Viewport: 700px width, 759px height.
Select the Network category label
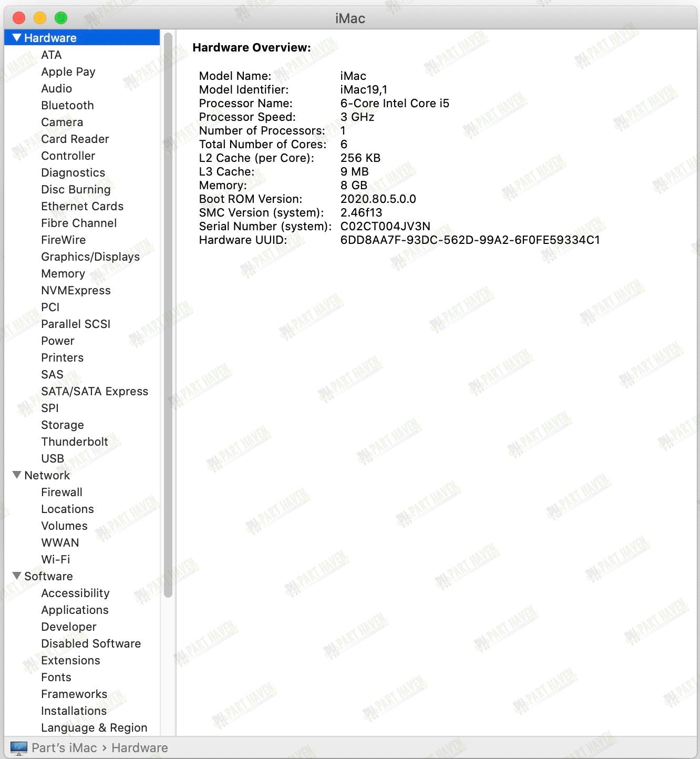(47, 475)
